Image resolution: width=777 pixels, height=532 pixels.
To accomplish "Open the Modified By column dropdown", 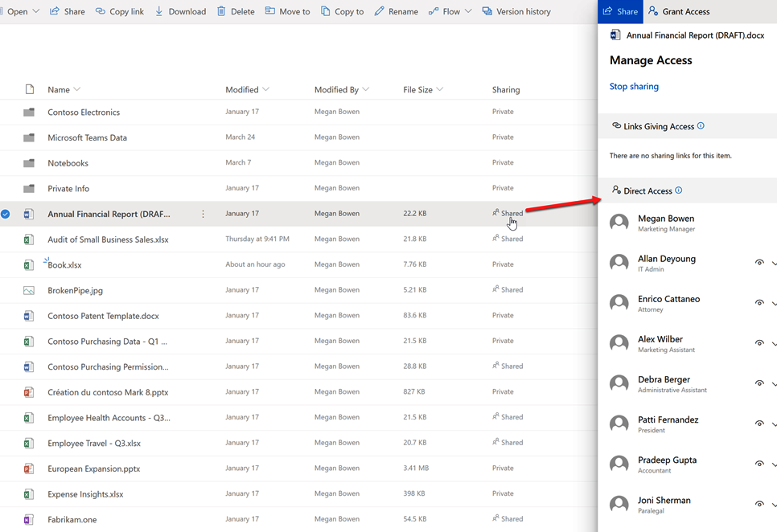I will [x=366, y=89].
